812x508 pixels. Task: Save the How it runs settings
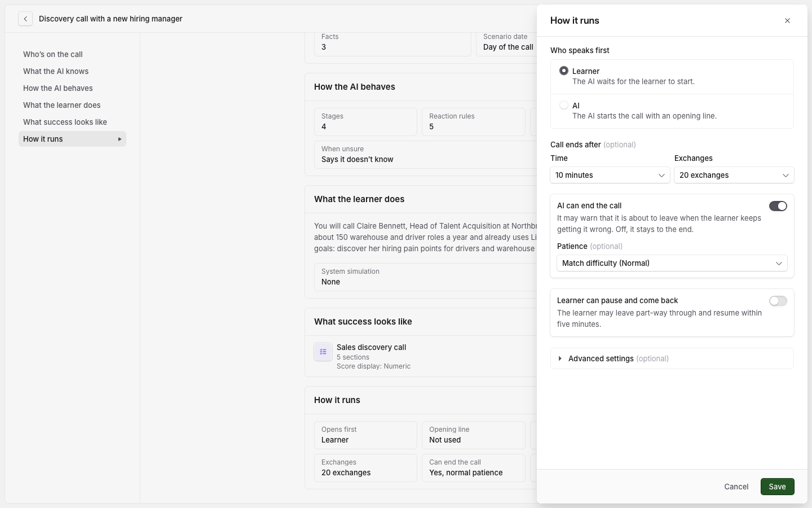pos(777,487)
